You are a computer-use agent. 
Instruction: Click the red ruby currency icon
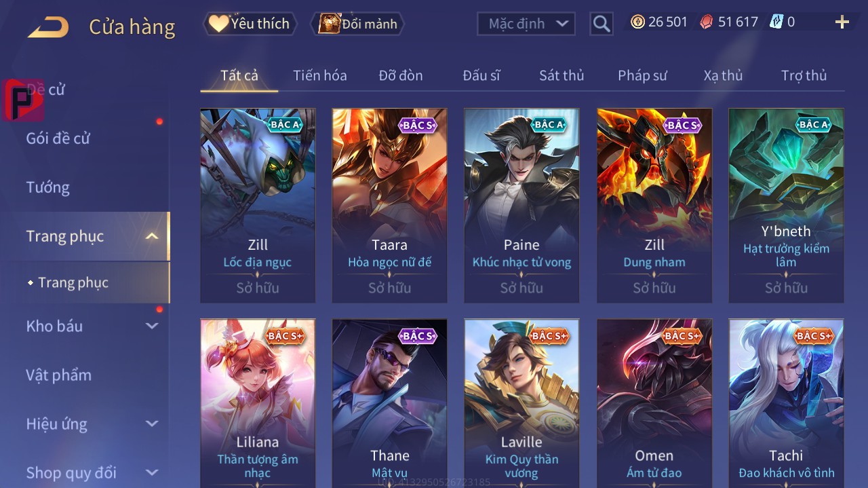[707, 22]
